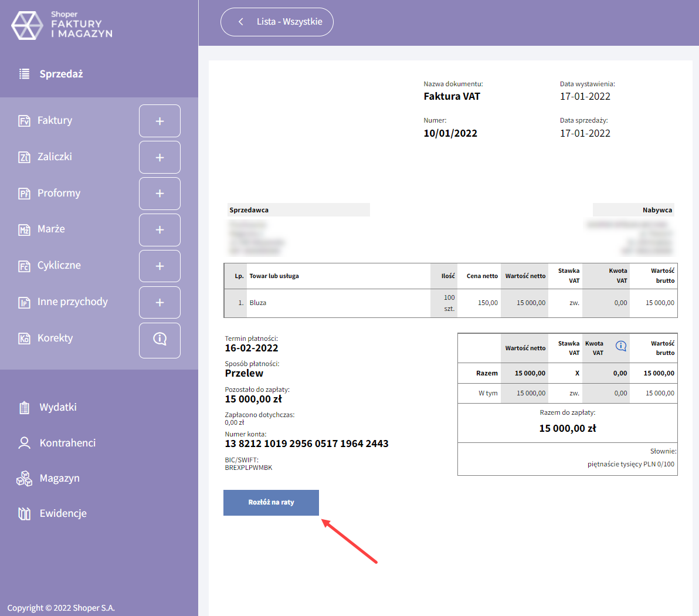This screenshot has width=699, height=616.
Task: Add a new proforma using plus button
Action: pyautogui.click(x=160, y=194)
